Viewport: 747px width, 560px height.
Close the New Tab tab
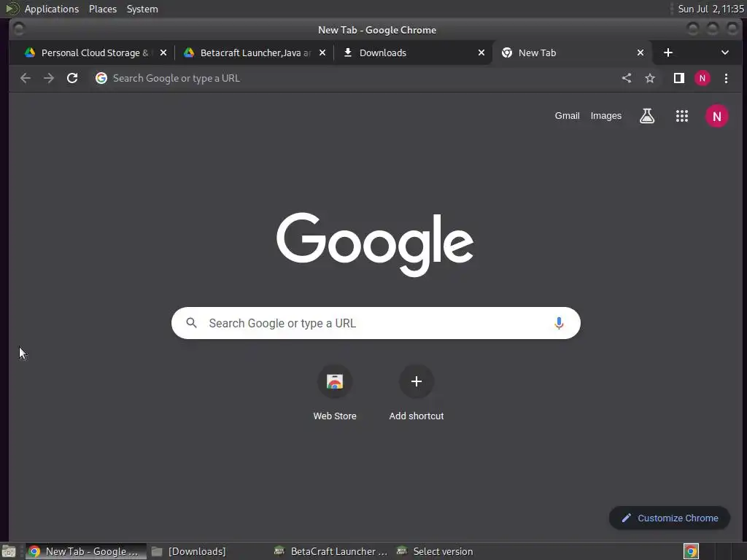[640, 52]
